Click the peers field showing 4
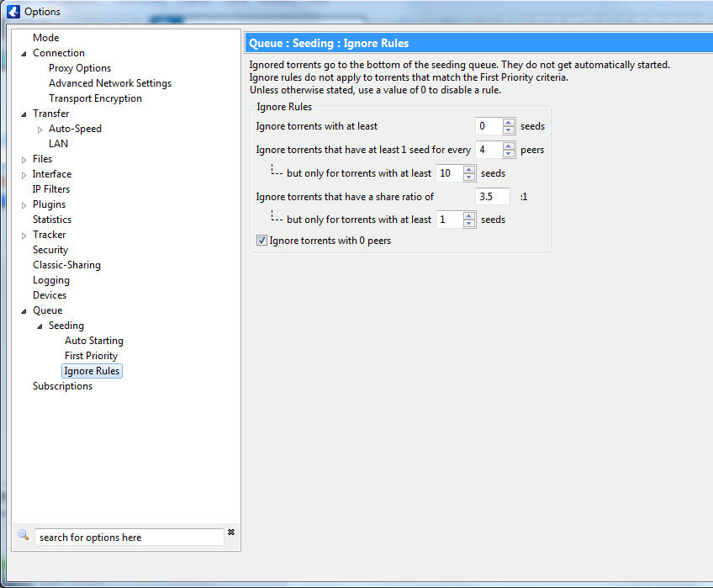Viewport: 713px width, 588px height. (489, 150)
